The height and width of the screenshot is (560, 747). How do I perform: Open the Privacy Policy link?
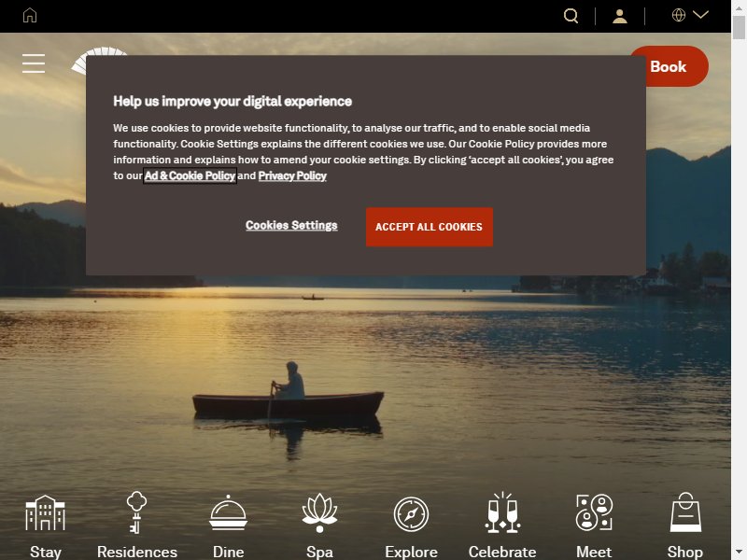coord(292,175)
